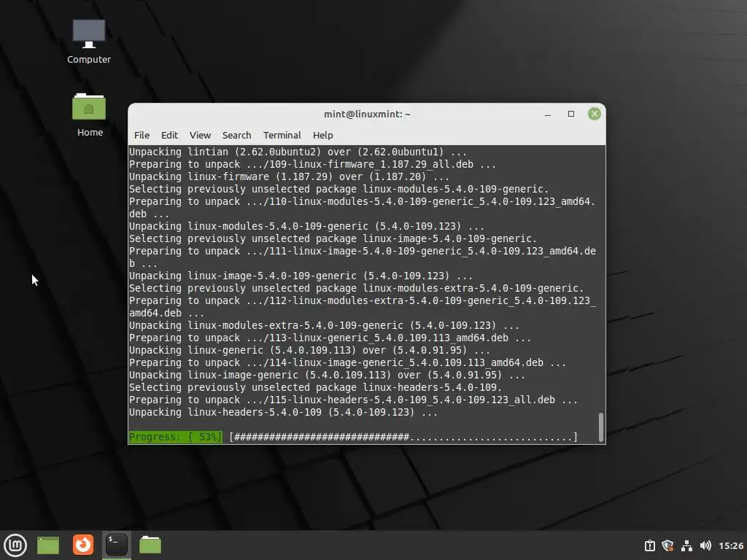
Task: Maximize the terminal window
Action: point(570,114)
